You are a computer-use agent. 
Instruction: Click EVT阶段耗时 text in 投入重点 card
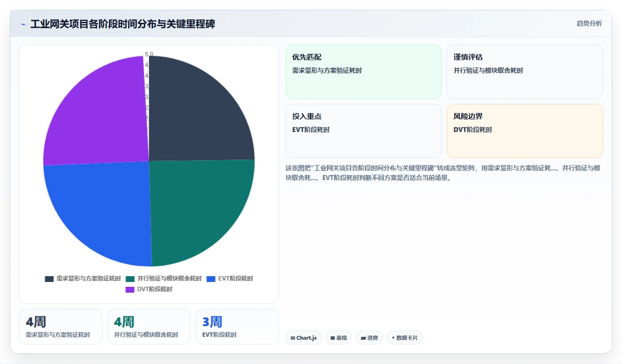click(311, 130)
